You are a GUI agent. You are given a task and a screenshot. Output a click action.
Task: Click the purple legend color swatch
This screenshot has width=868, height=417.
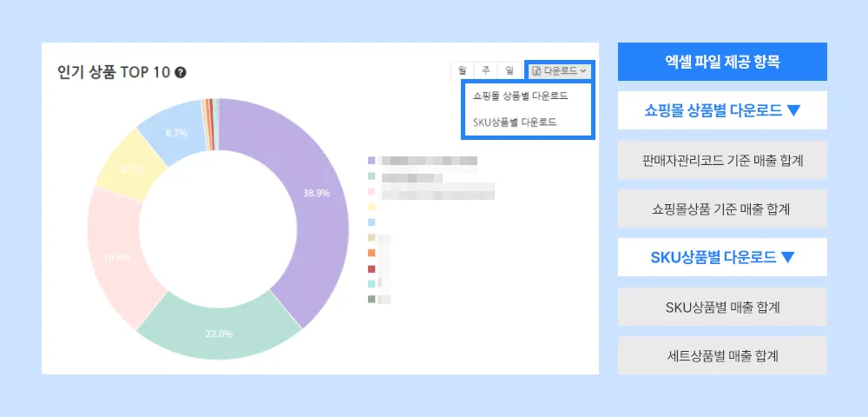[372, 161]
